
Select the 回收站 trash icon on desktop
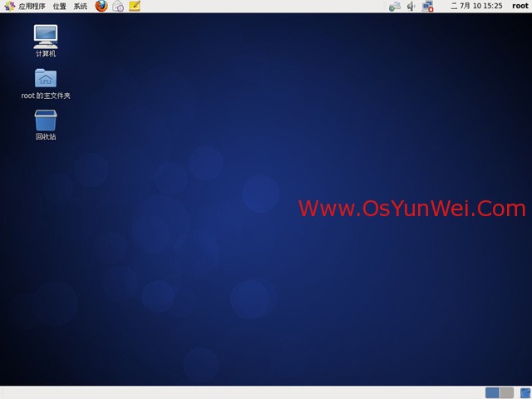click(46, 125)
